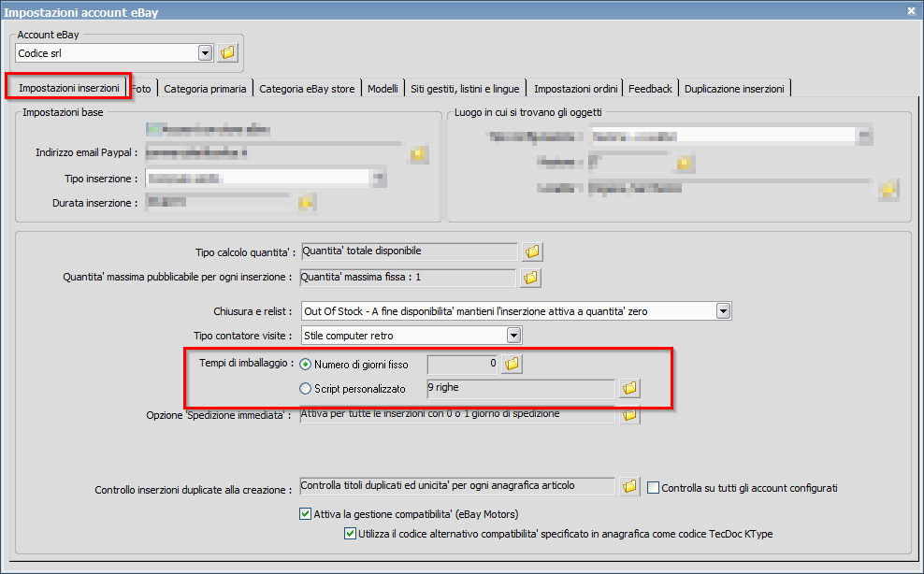Screen dimensions: 924x574
Task: Open folder icon for Quantita' massima pubblicabile
Action: point(530,278)
